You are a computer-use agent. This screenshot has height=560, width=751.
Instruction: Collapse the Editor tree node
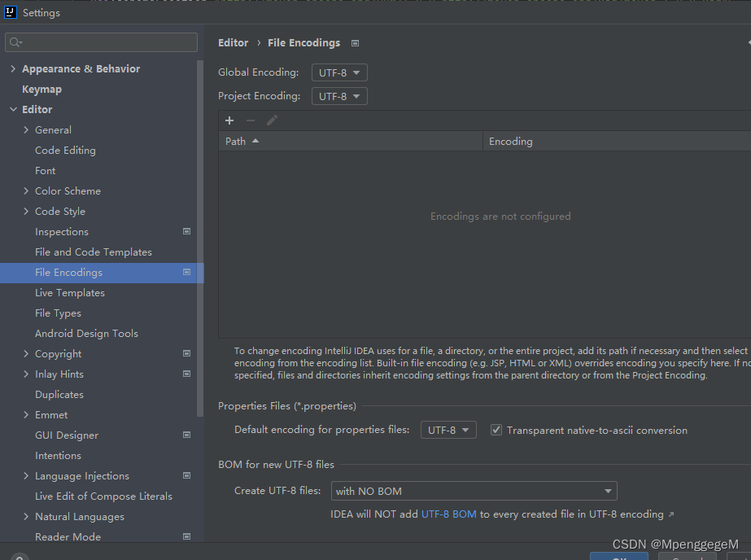tap(13, 110)
